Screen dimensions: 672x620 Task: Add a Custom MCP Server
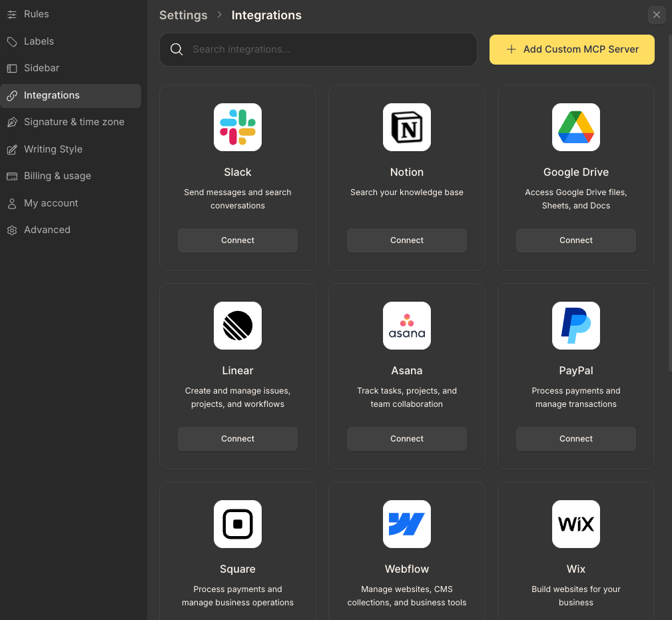(x=572, y=49)
